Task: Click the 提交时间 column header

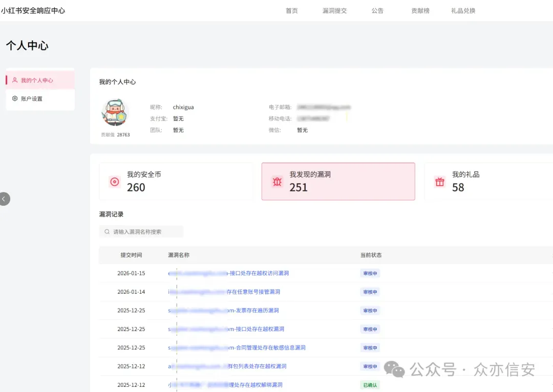Action: (131, 255)
